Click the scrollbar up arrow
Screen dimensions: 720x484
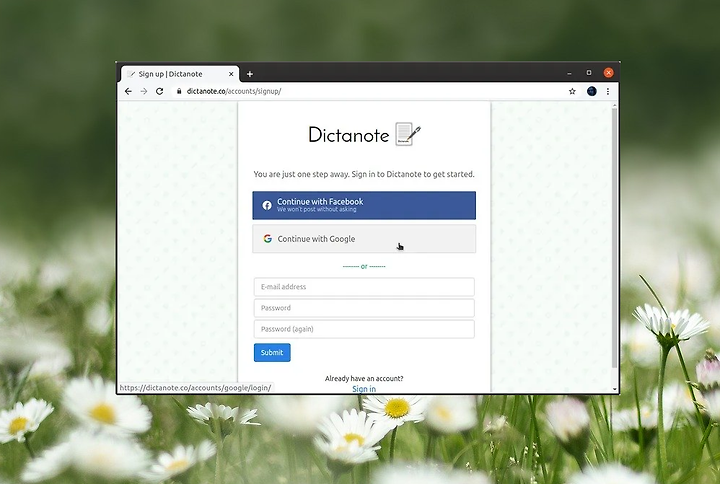pos(615,106)
